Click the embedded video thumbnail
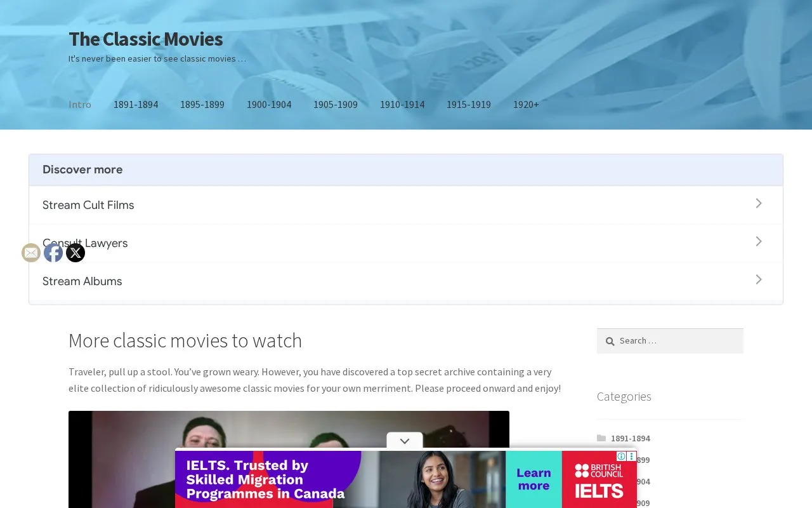The width and height of the screenshot is (812, 508). tap(289, 459)
